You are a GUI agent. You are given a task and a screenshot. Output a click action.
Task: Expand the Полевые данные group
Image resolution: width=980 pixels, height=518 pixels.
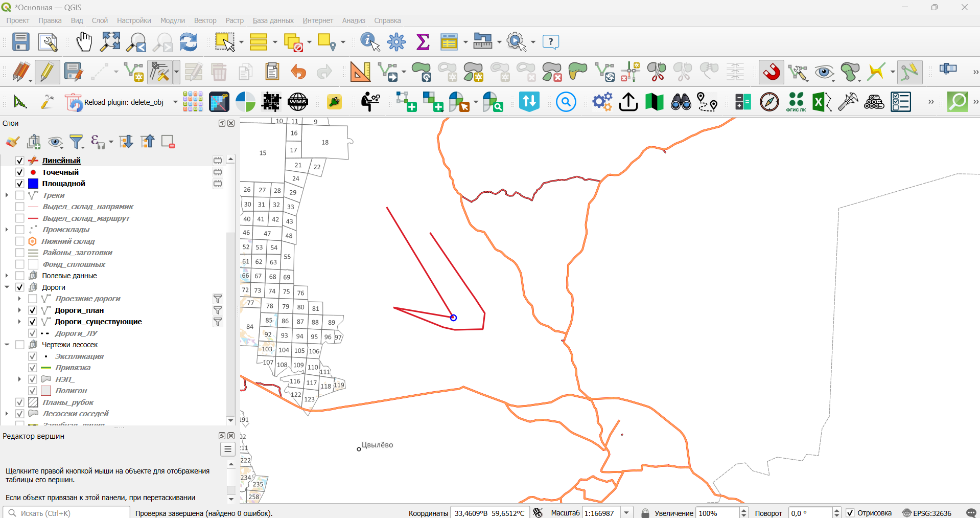tap(7, 276)
